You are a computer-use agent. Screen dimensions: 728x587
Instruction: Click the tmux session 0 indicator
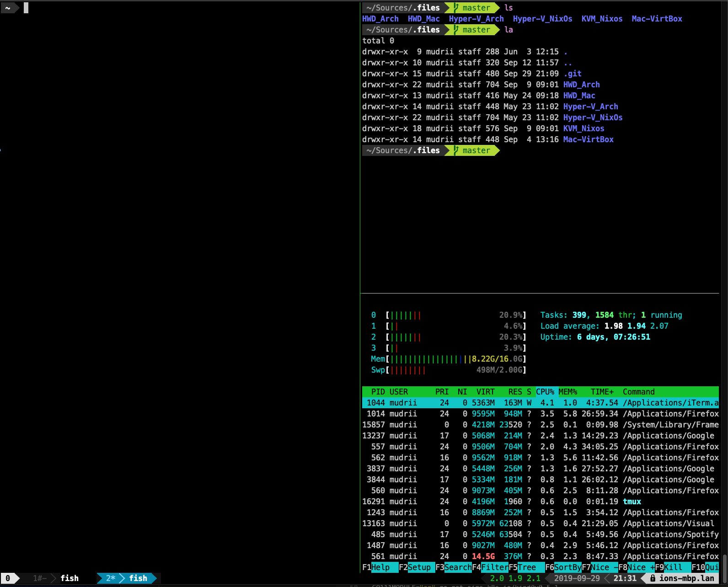pos(8,578)
